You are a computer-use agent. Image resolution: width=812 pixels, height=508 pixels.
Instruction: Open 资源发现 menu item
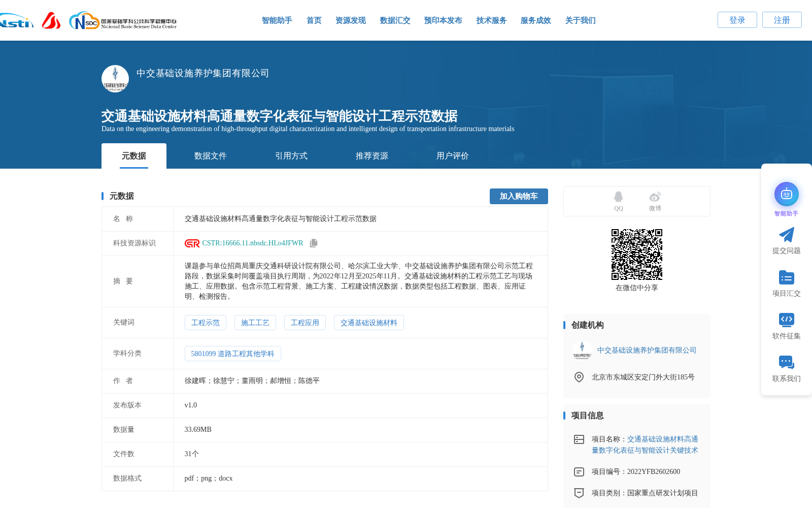(x=351, y=20)
